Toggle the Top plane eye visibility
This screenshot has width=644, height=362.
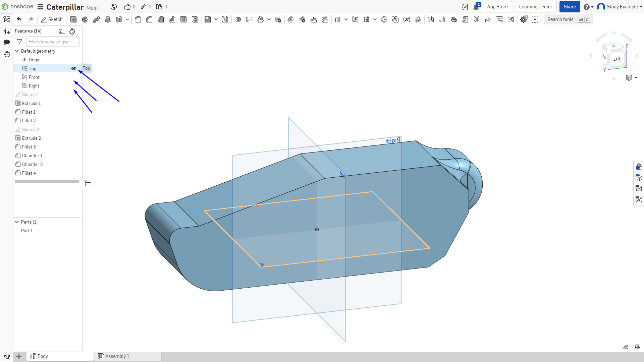(74, 68)
